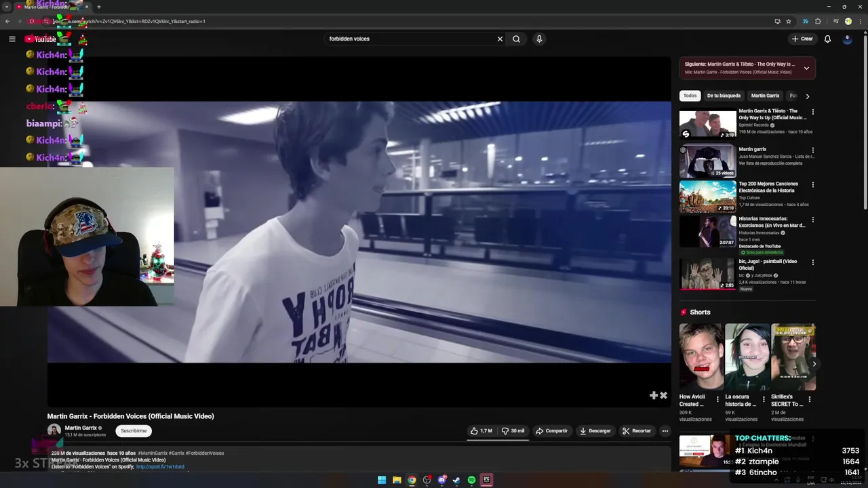This screenshot has height=488, width=868.
Task: Select the 'Todos' filter chip
Action: click(x=690, y=96)
